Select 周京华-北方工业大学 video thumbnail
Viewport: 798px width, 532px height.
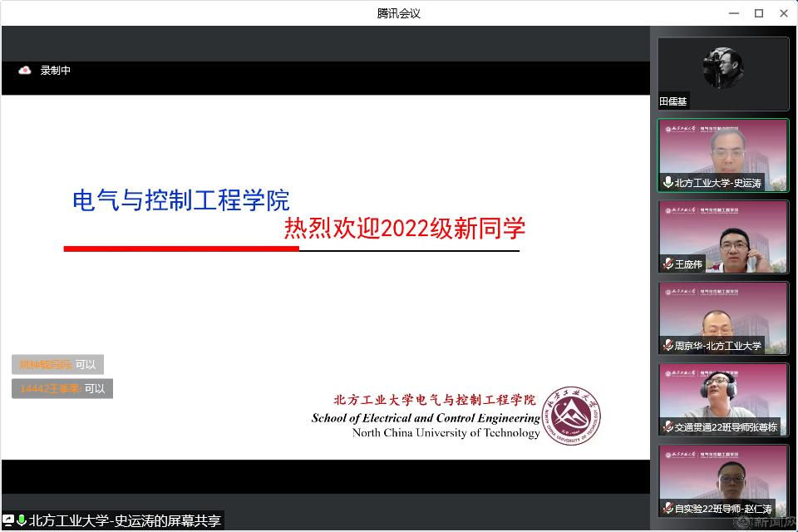(722, 317)
